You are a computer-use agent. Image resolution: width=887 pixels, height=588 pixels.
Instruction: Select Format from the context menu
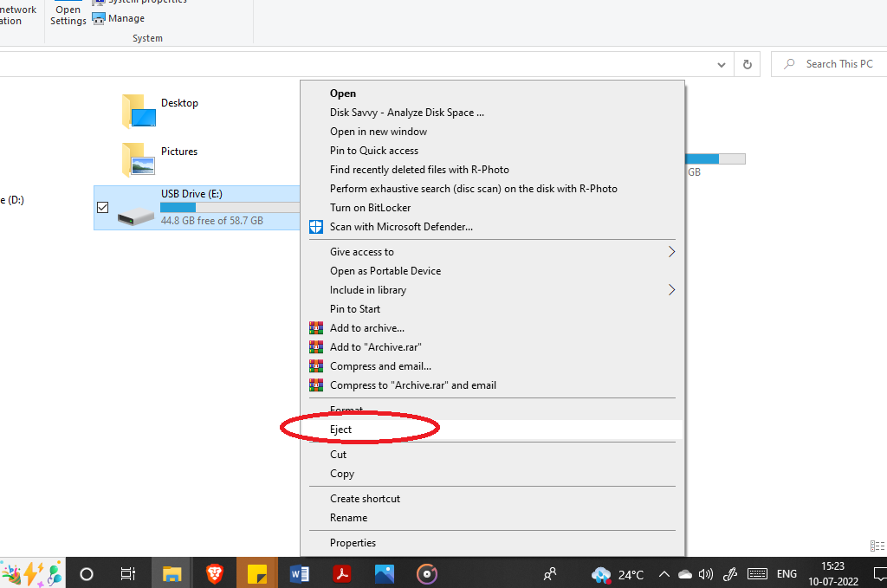[346, 410]
